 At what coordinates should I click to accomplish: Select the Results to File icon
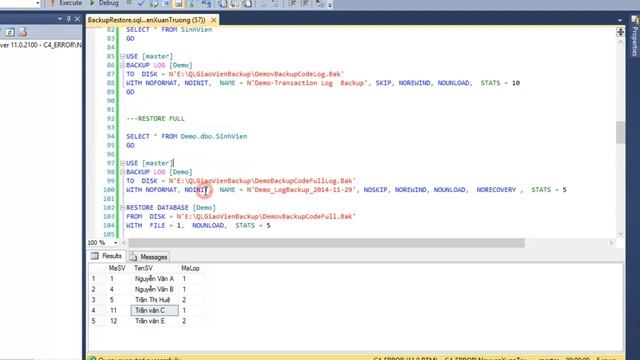tap(247, 3)
